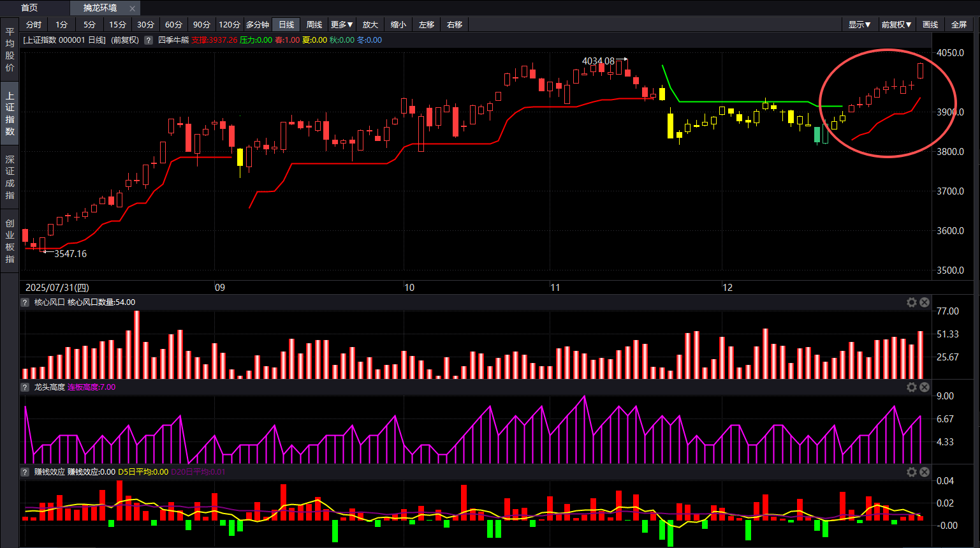
Task: Click the 四季牛熊 indicator name
Action: coord(173,40)
